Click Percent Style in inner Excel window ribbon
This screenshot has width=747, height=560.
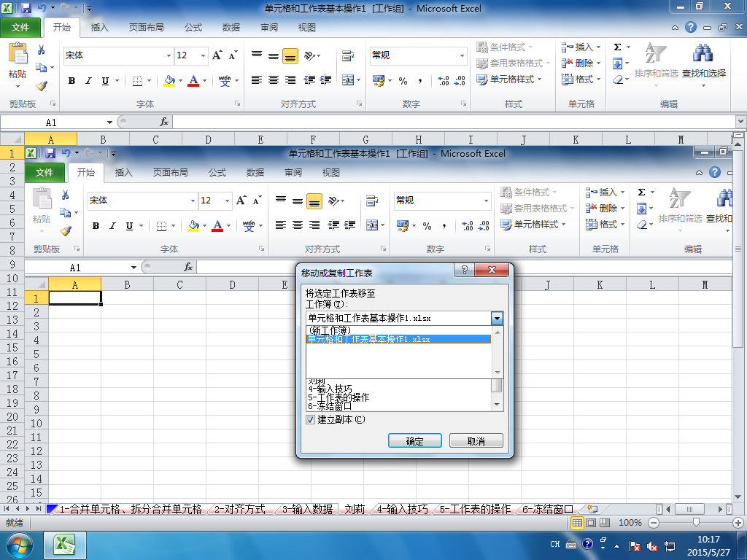point(427,226)
